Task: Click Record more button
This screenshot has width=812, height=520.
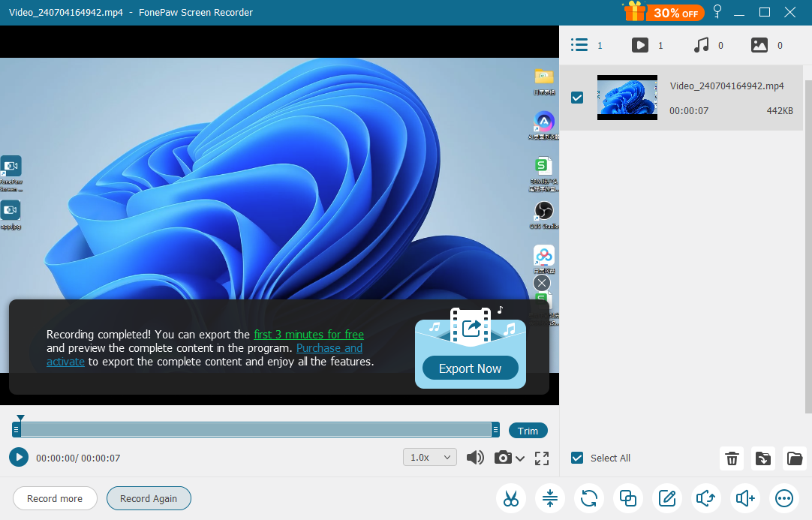Action: click(x=55, y=498)
